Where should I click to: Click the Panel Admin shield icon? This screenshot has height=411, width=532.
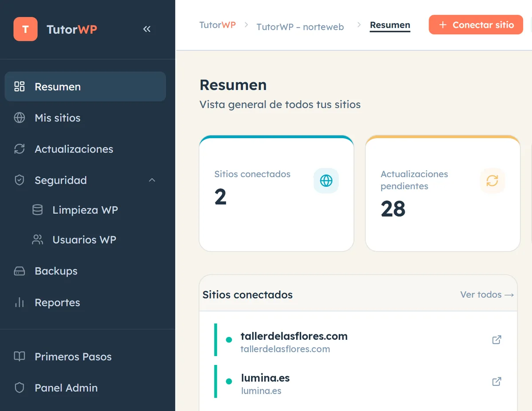click(20, 388)
